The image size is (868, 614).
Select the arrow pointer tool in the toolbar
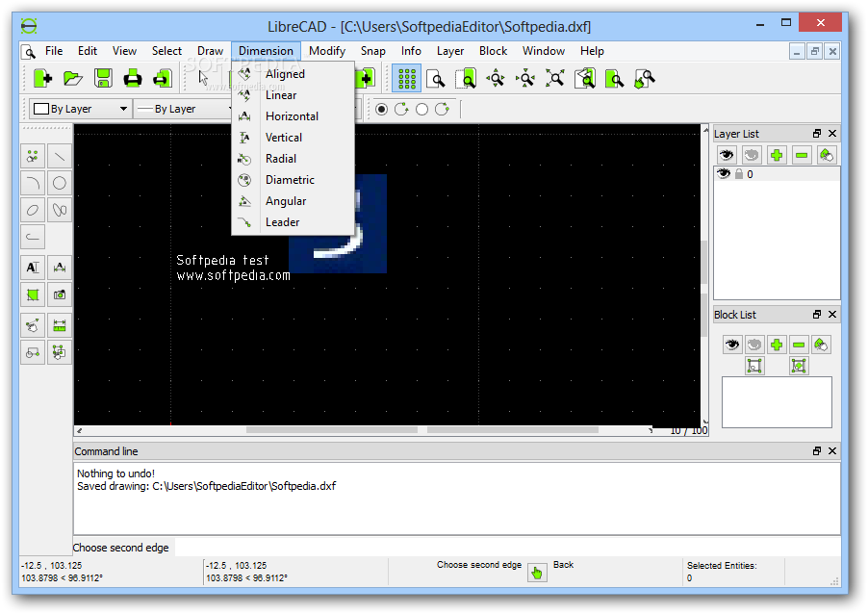[203, 79]
